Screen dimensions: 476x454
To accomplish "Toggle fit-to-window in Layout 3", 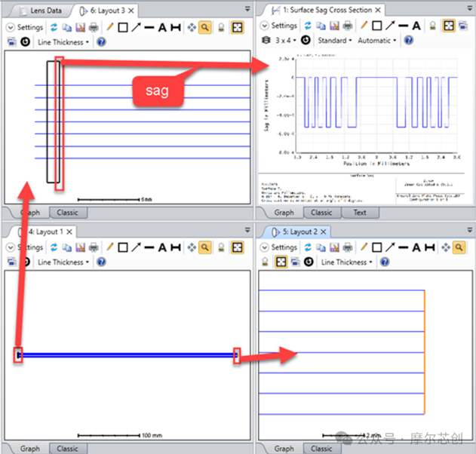I will tap(238, 28).
